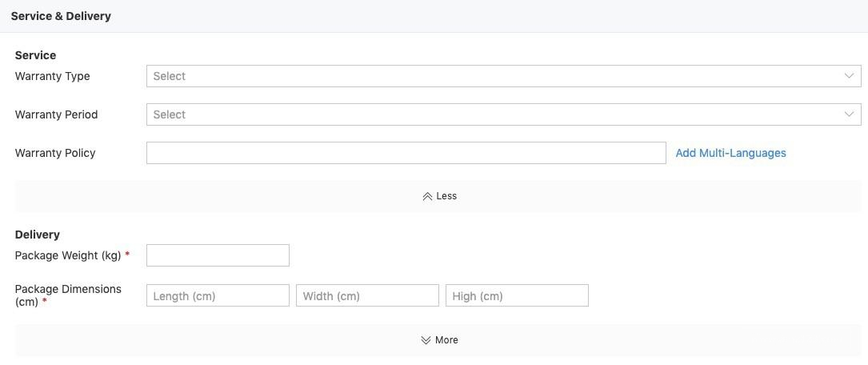Click the double-chevron down icon beside More
Image resolution: width=868 pixels, height=365 pixels.
(426, 340)
